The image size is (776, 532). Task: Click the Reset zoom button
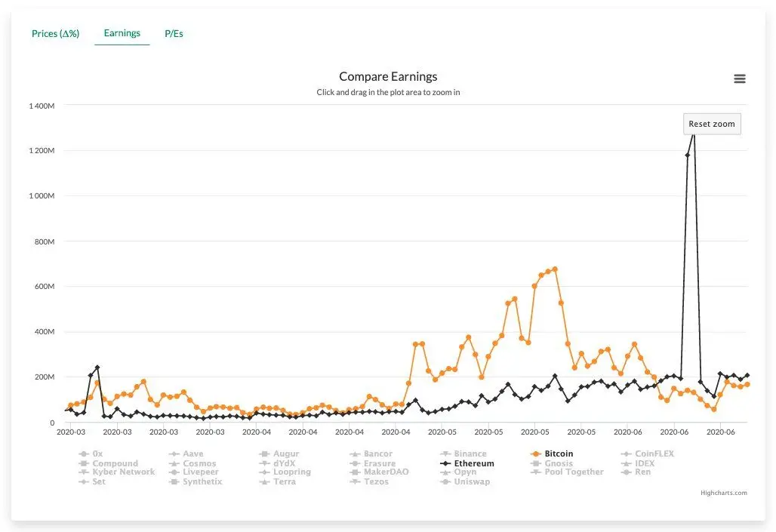point(712,124)
